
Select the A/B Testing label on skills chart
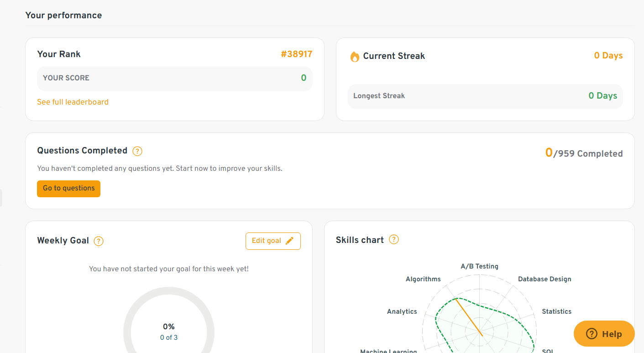pyautogui.click(x=479, y=266)
